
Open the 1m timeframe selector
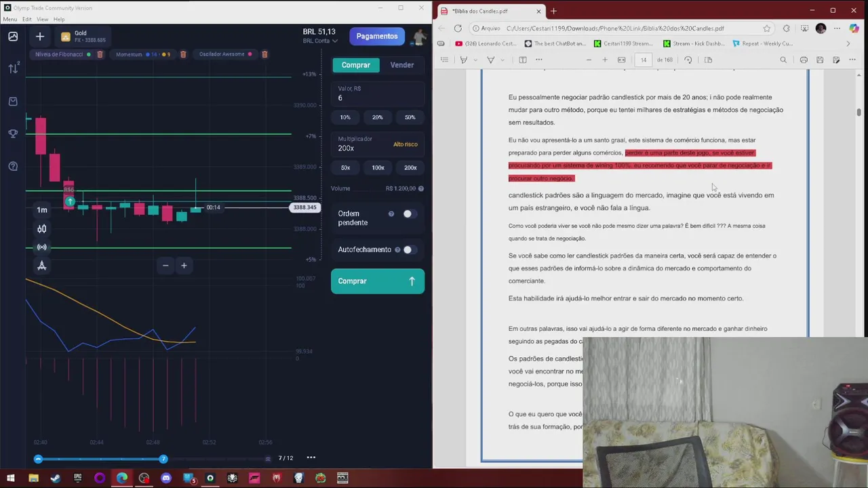(42, 210)
